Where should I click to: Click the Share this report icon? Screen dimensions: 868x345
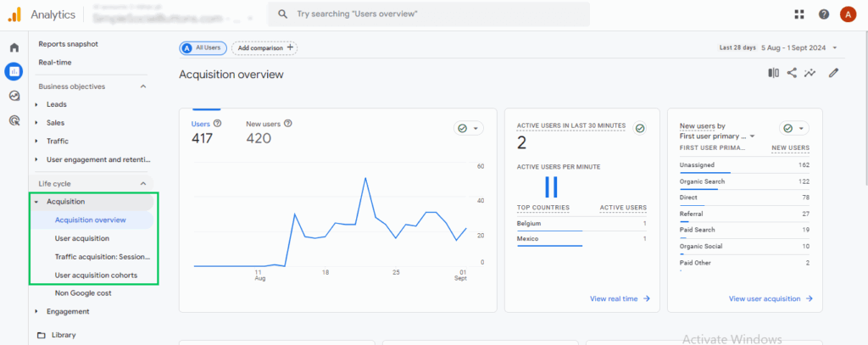[x=792, y=73]
